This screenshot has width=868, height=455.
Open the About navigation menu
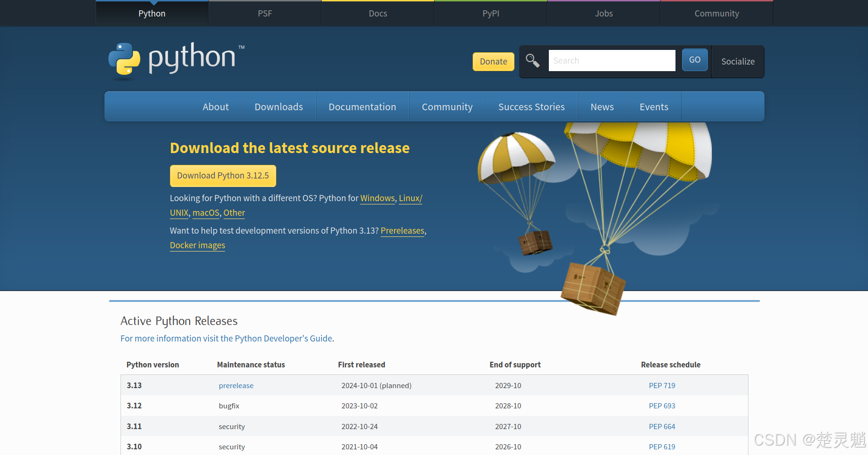(216, 107)
